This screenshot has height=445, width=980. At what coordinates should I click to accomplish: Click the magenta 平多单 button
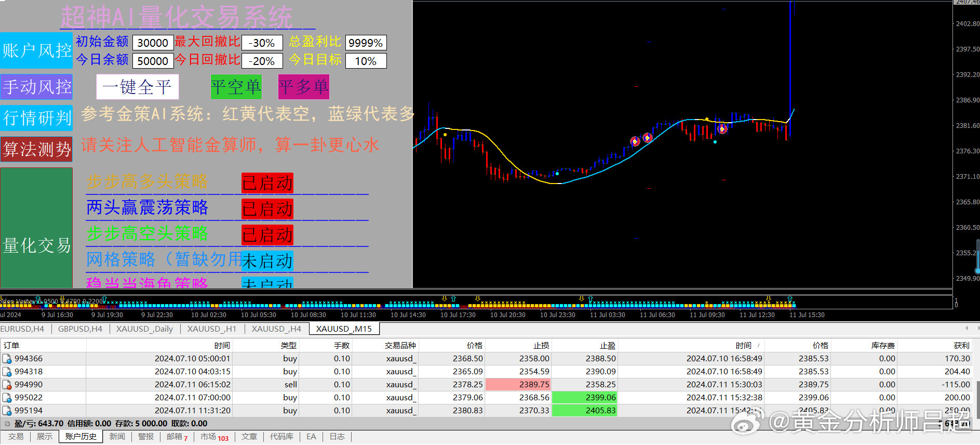click(303, 87)
